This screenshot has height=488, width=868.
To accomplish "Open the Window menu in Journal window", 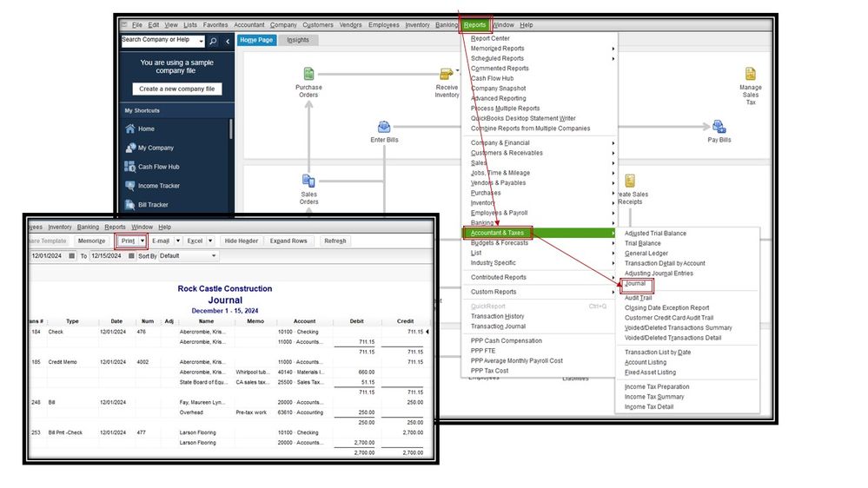I will 142,227.
